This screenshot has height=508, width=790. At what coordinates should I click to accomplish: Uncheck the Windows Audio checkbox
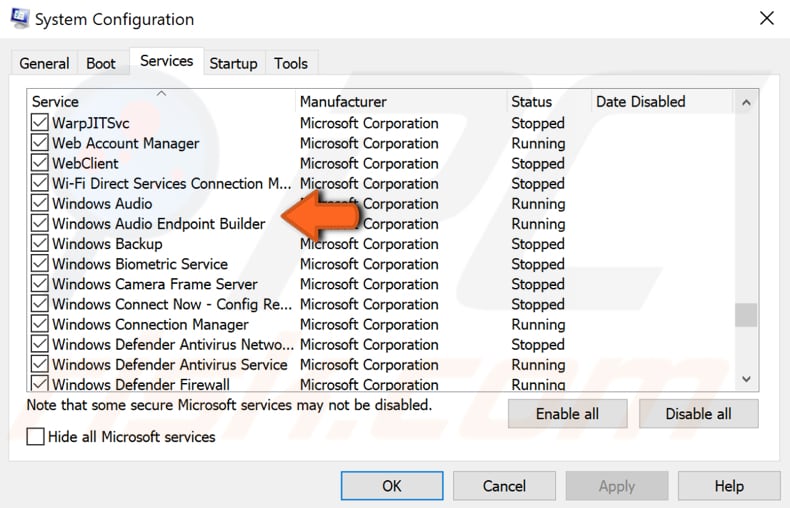39,203
